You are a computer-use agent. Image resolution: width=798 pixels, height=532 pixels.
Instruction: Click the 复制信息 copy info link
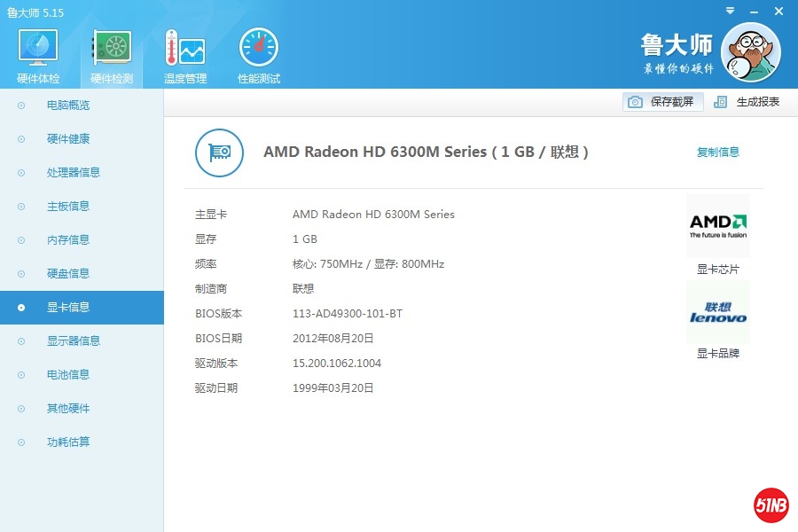pyautogui.click(x=717, y=152)
